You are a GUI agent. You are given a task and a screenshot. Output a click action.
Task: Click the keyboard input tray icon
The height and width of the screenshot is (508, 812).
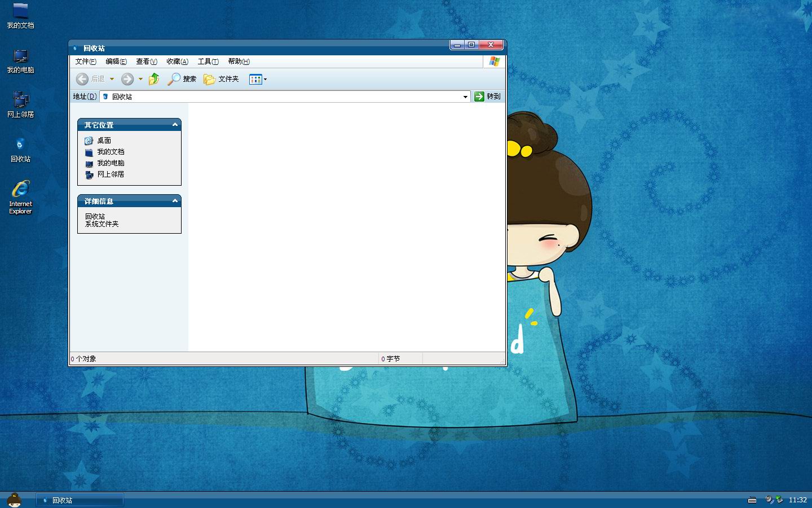(x=752, y=500)
